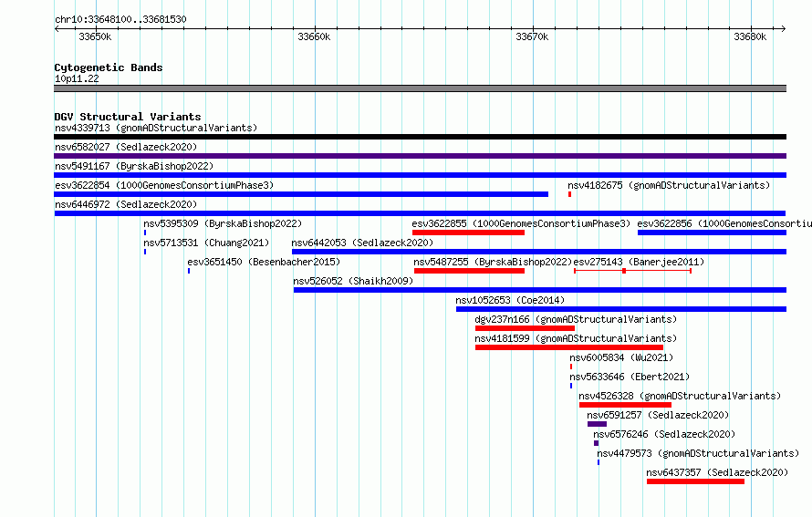
Task: Open variant nsv526052 Shaikh2009 label
Action: click(353, 281)
